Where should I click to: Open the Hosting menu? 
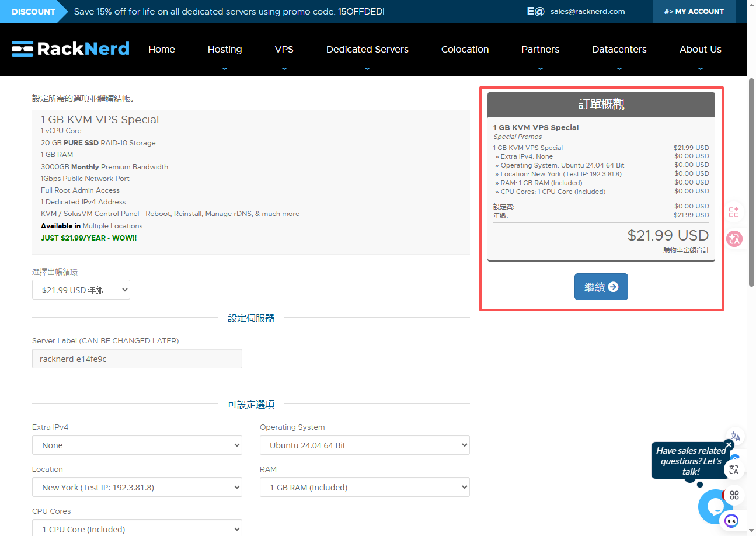(x=225, y=49)
